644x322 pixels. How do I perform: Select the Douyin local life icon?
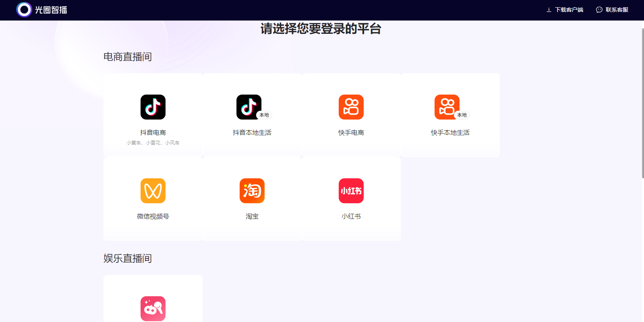click(x=249, y=107)
